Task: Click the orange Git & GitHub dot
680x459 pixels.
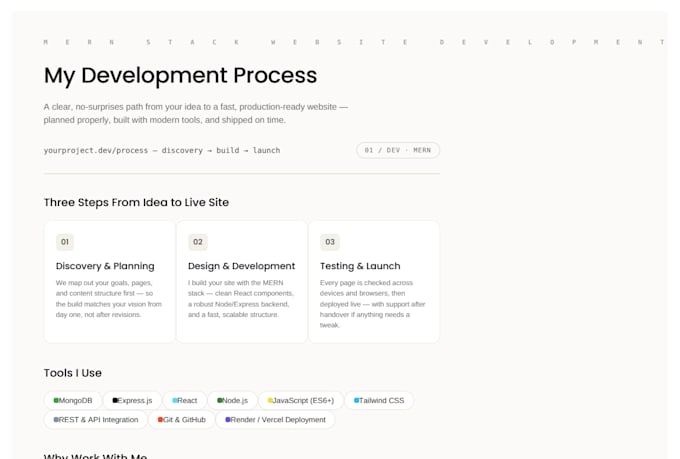Action: [160, 420]
